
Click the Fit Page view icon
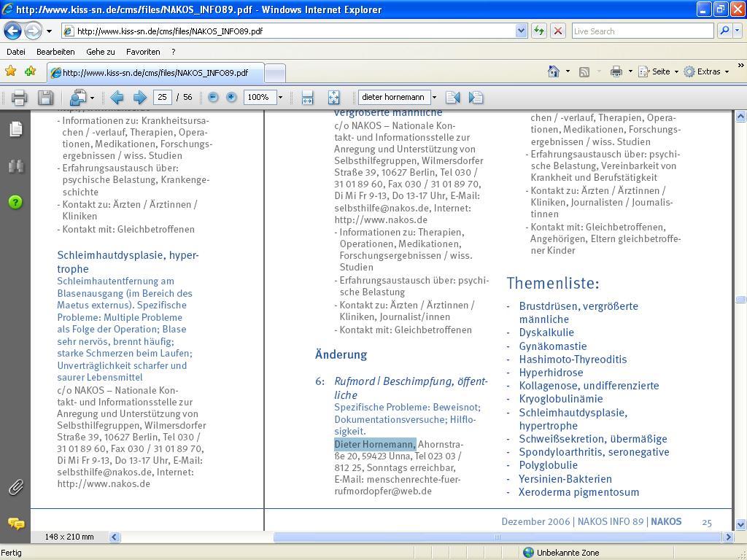coord(333,98)
